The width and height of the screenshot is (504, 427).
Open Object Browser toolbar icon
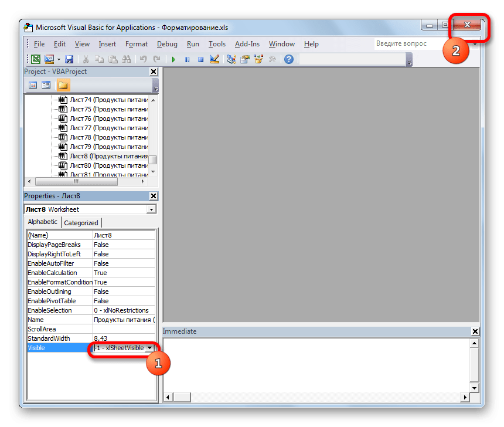[258, 59]
